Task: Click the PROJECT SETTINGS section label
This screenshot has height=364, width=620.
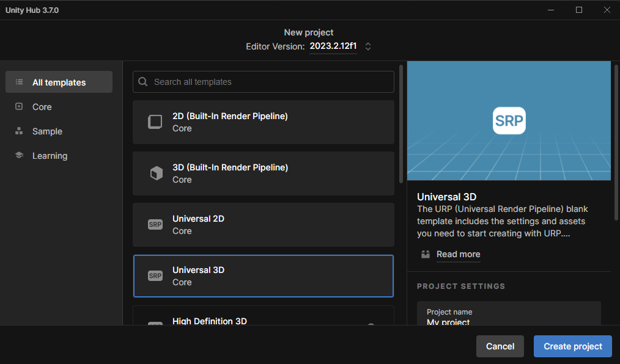Action: tap(461, 286)
